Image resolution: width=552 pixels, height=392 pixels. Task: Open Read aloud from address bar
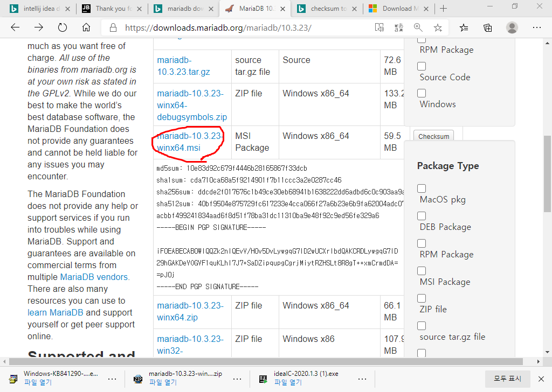point(379,27)
